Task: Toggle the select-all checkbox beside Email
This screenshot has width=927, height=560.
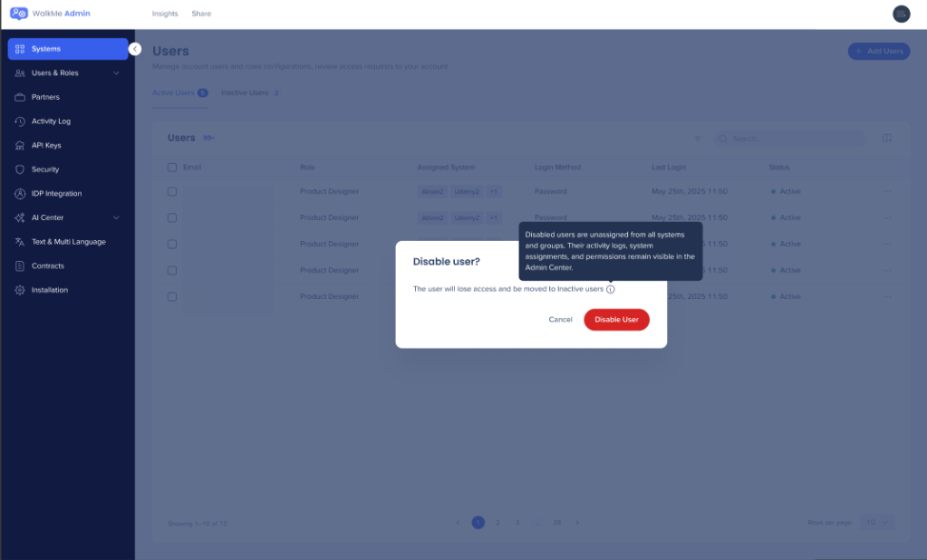Action: pyautogui.click(x=172, y=168)
